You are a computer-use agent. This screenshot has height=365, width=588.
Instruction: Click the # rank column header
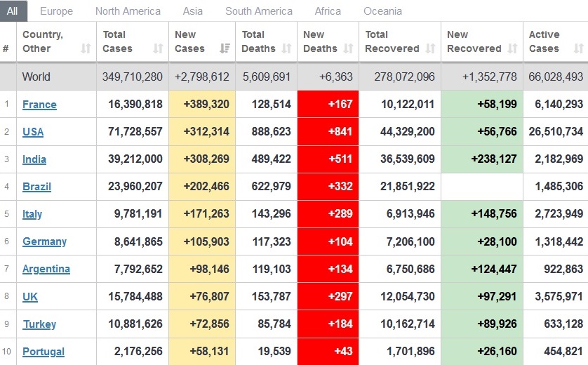pos(6,48)
